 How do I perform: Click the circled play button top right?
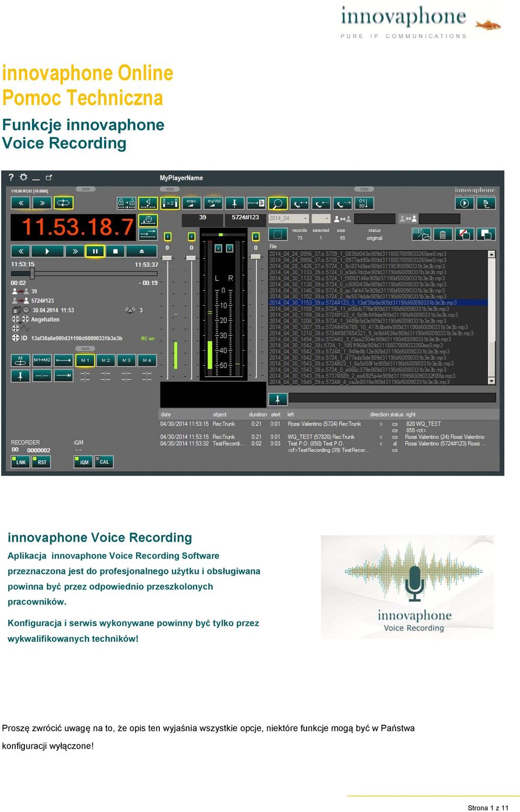click(x=464, y=203)
